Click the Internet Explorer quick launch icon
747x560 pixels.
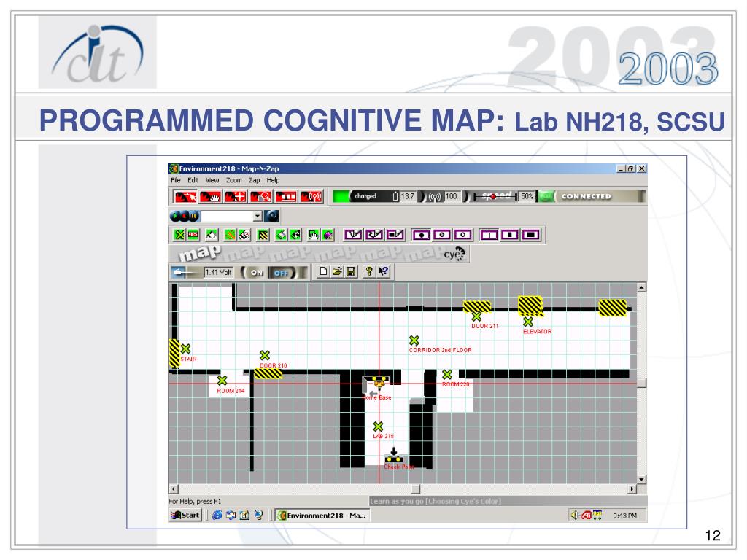[x=217, y=516]
